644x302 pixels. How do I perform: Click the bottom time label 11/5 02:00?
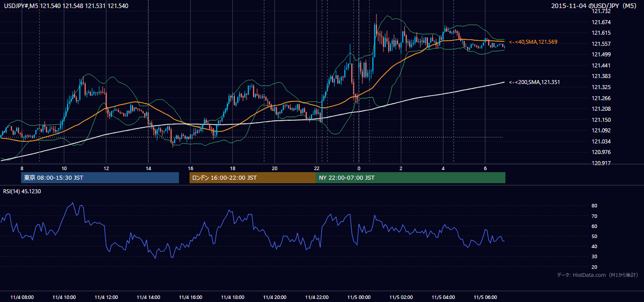point(401,297)
